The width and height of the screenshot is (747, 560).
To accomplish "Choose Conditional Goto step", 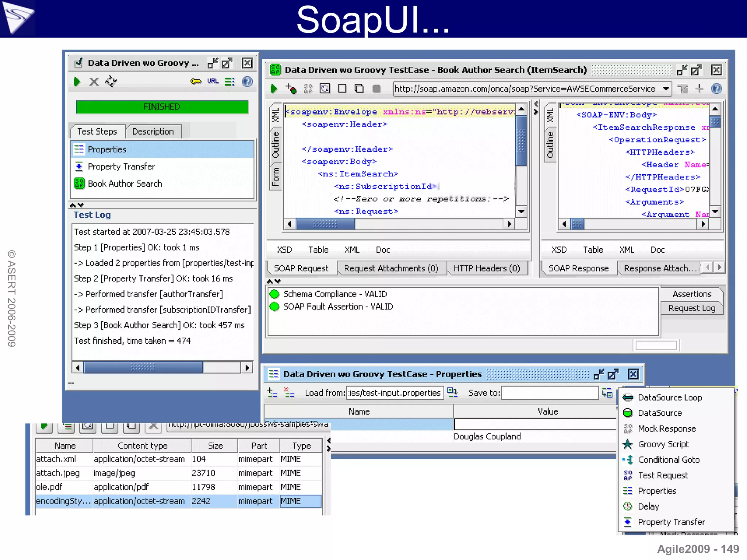I will (x=669, y=460).
